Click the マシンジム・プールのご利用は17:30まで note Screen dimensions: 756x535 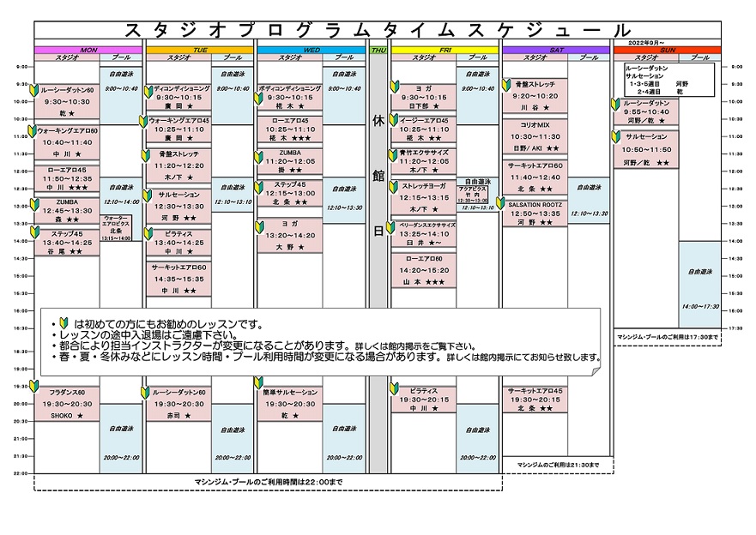pyautogui.click(x=668, y=337)
